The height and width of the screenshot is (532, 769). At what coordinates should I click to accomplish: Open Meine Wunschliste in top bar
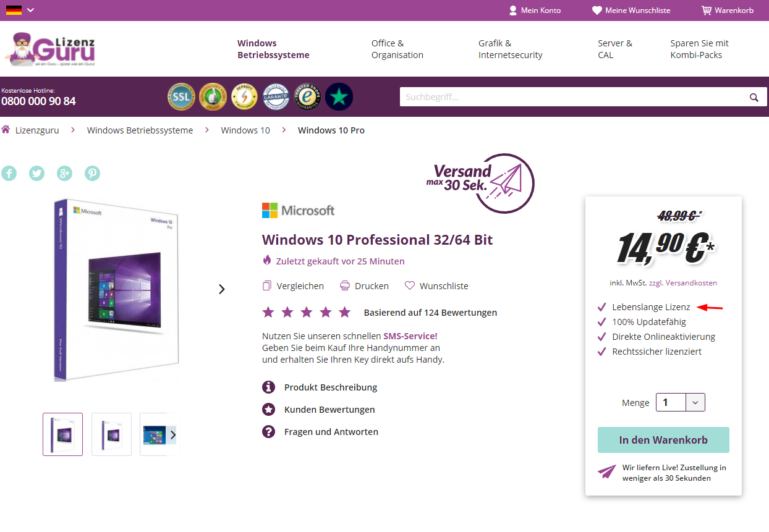(x=631, y=11)
